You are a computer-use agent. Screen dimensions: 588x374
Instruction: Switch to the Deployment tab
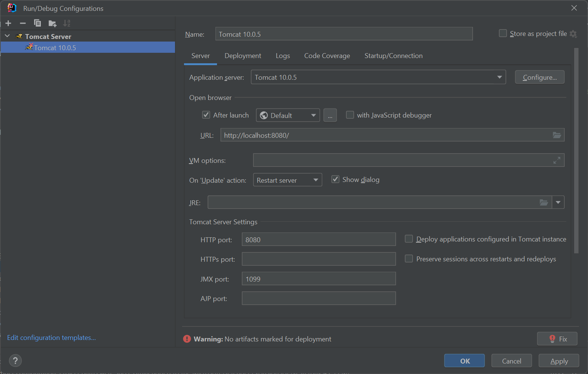pos(243,56)
